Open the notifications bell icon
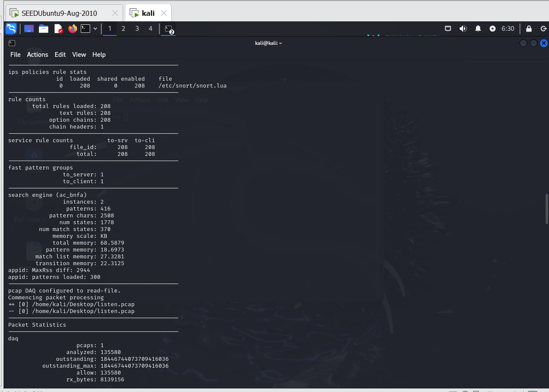The width and height of the screenshot is (549, 392). click(x=478, y=29)
